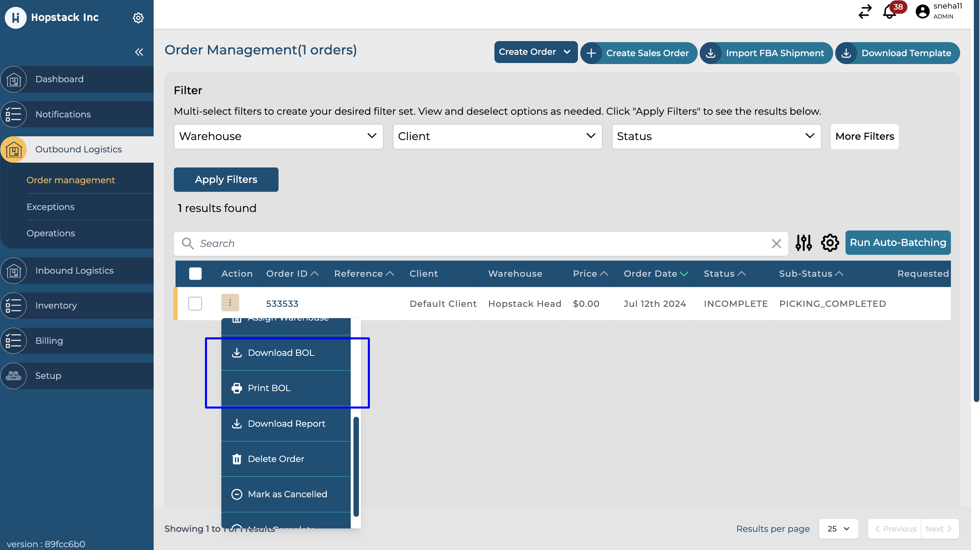Collapse sidebar with double-chevron icon
Viewport: 980px width, 550px height.
(139, 52)
